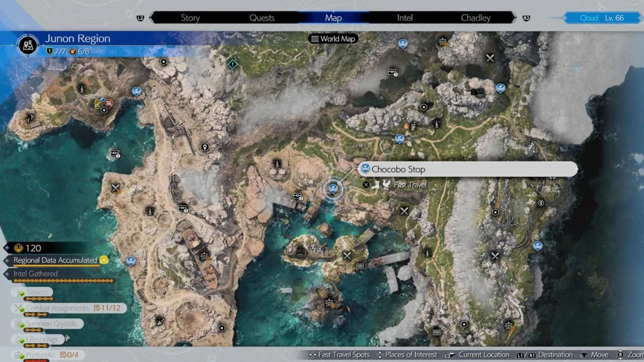
Task: Click the location pin on the far eastern cliffs
Action: click(x=541, y=203)
